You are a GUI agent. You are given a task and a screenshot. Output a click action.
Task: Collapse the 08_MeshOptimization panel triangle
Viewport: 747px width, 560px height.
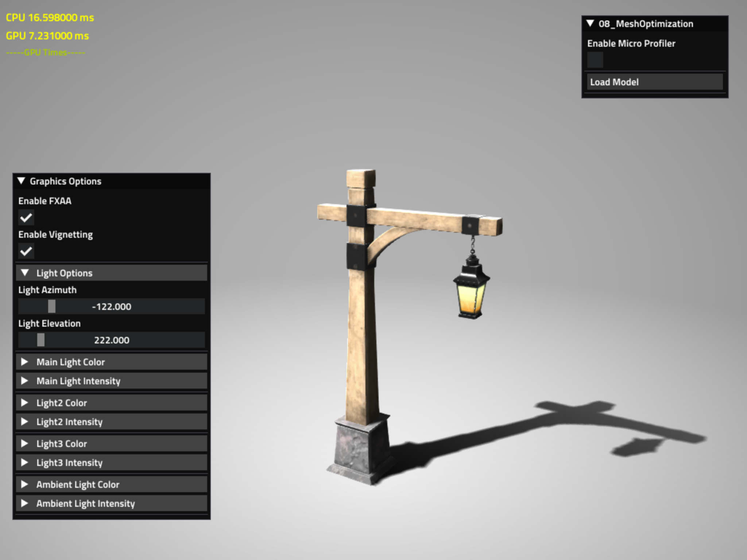click(x=590, y=24)
